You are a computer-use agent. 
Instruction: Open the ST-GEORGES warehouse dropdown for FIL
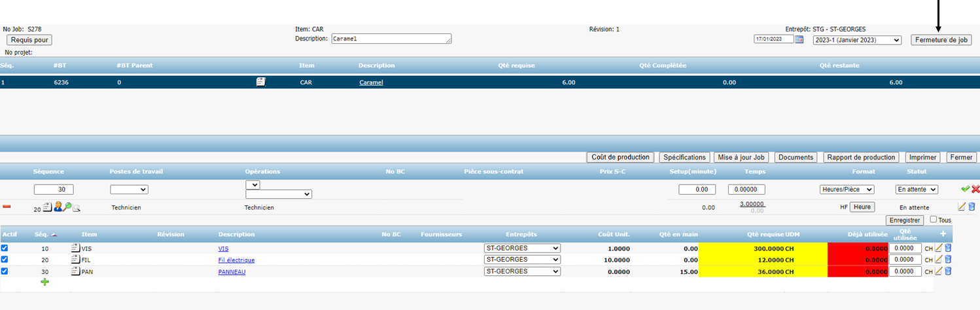tap(522, 260)
